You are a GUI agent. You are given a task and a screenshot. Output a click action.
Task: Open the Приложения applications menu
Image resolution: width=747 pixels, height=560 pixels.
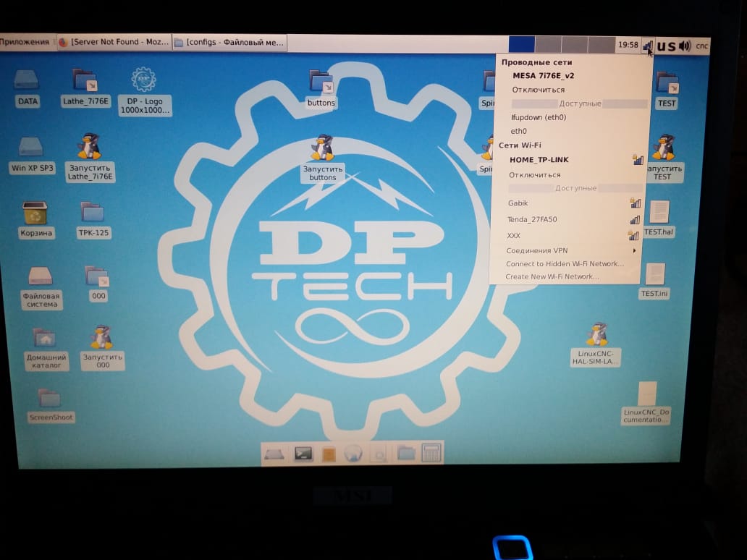coord(25,42)
